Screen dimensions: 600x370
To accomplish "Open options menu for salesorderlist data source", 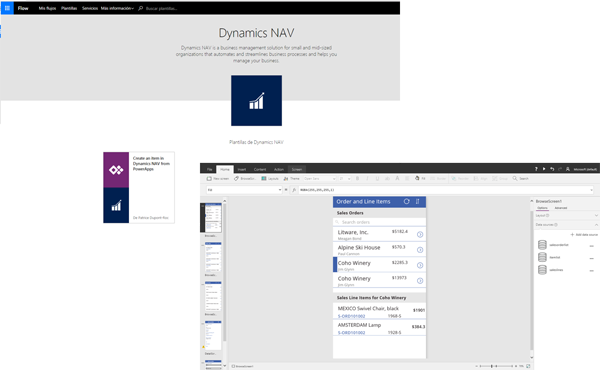I will point(592,246).
